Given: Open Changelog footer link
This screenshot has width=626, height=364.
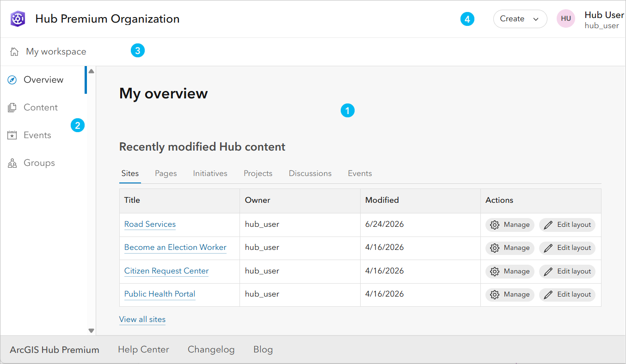Looking at the screenshot, I should pyautogui.click(x=211, y=350).
